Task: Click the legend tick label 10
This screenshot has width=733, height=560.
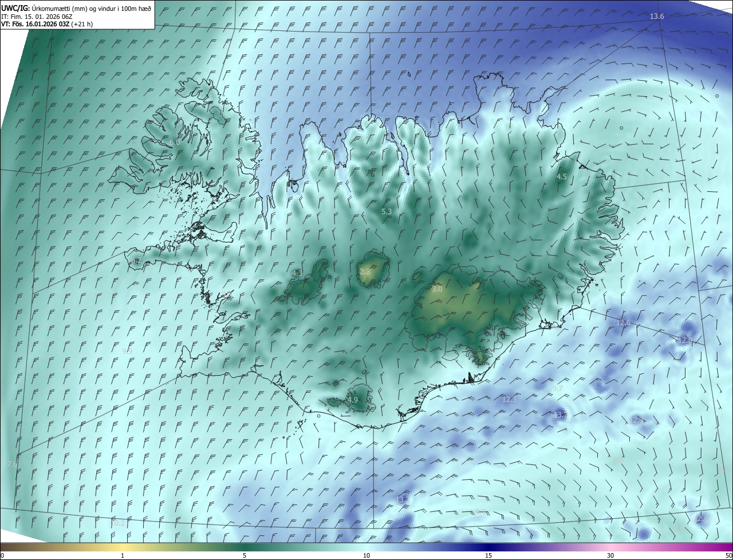Action: pos(366,555)
